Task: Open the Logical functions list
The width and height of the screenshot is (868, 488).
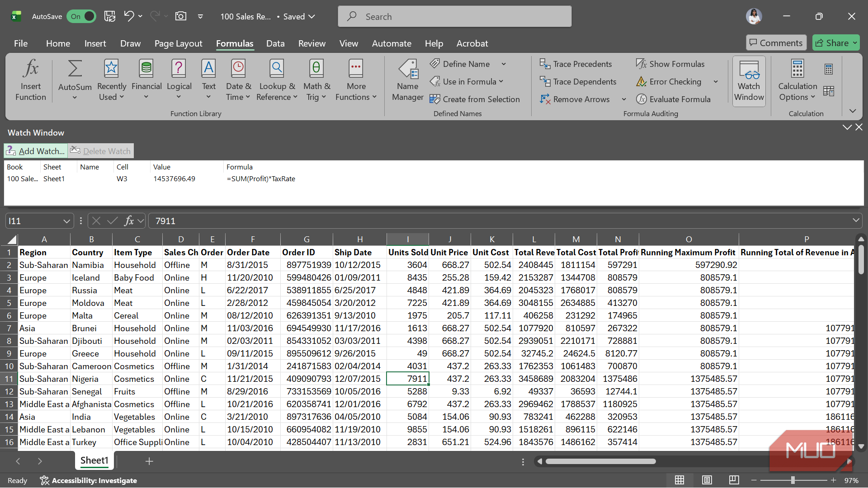Action: tap(179, 80)
